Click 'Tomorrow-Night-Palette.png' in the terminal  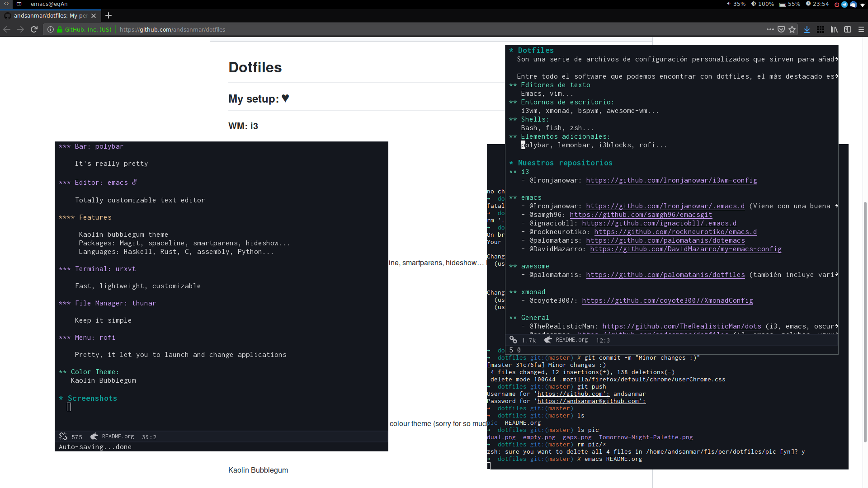646,437
